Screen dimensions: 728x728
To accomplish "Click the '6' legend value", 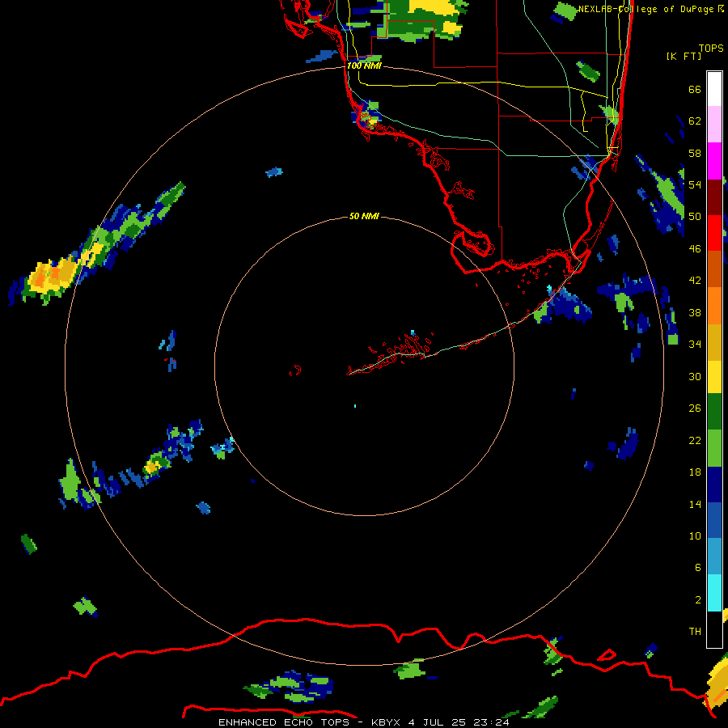I will 697,568.
